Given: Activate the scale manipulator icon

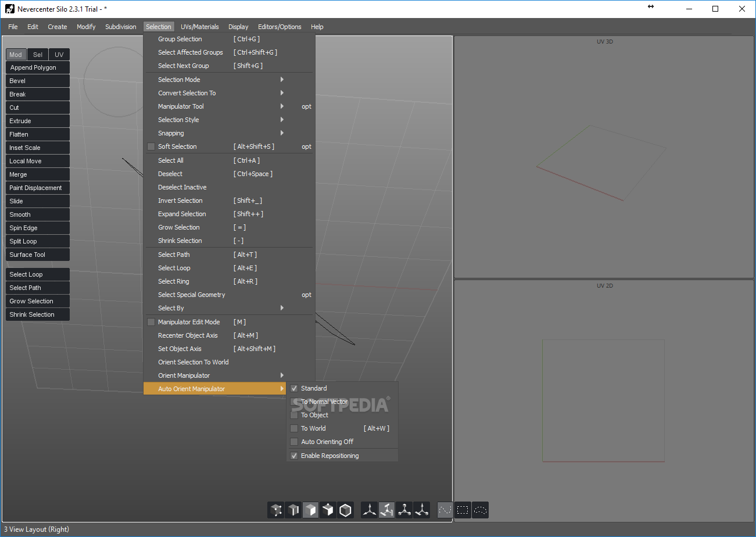Looking at the screenshot, I should point(404,510).
